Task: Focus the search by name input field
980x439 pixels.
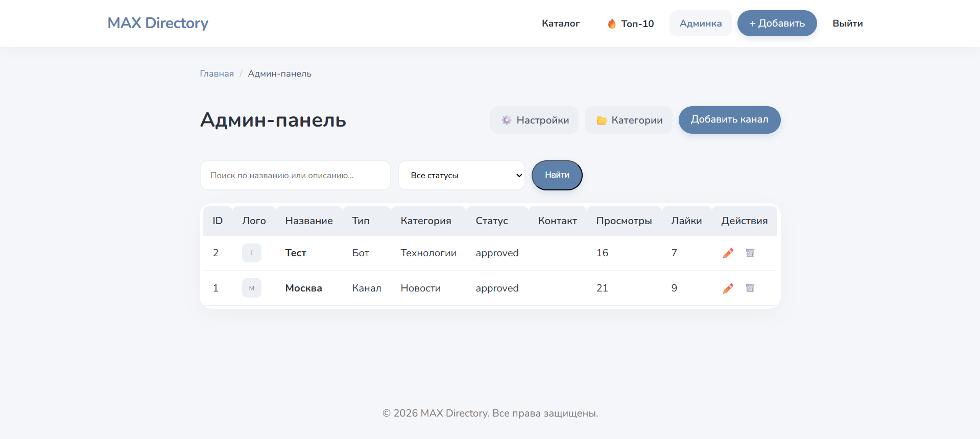Action: [295, 176]
